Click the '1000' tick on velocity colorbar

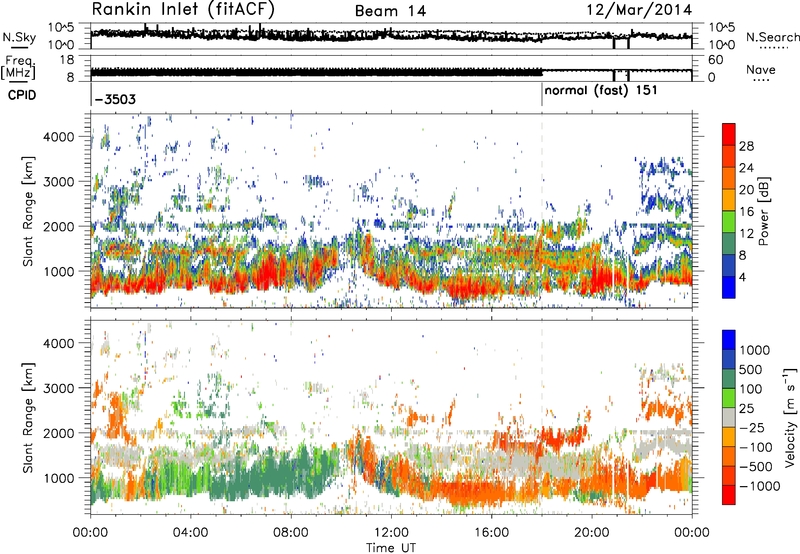(755, 350)
